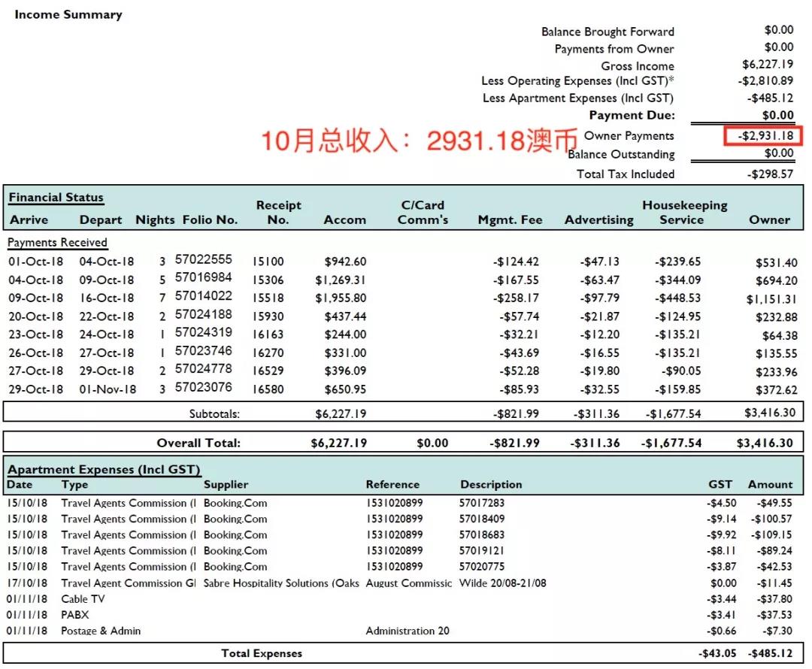Select folio number 57022555
812x669 pixels.
tap(203, 260)
